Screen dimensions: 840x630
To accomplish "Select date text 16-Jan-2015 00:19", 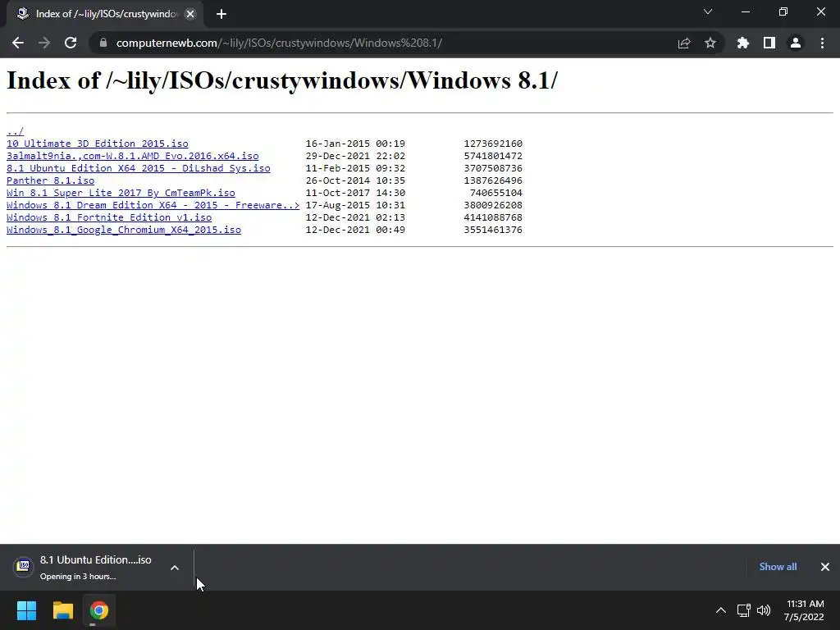I will click(x=355, y=144).
